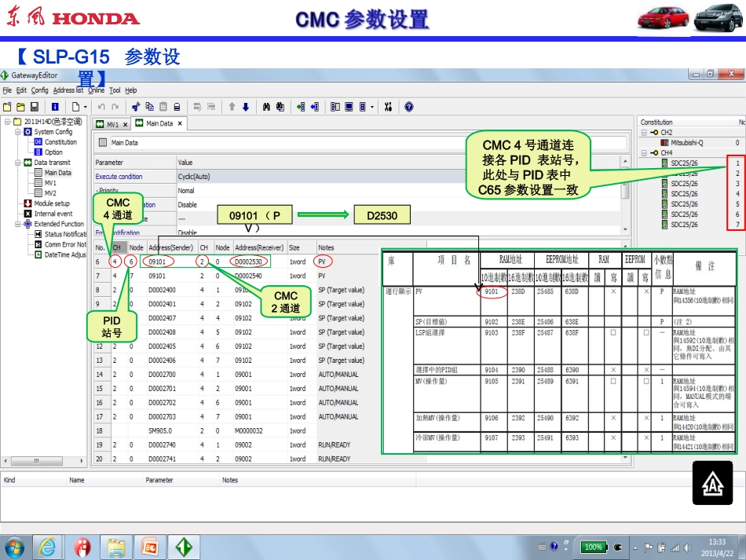Select DateTime Adjust tree item
The height and width of the screenshot is (560, 746).
(64, 255)
